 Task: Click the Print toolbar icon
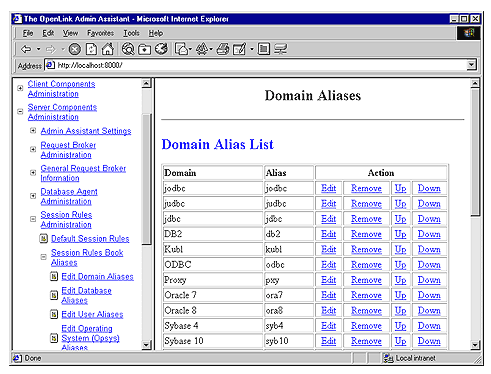pos(223,49)
